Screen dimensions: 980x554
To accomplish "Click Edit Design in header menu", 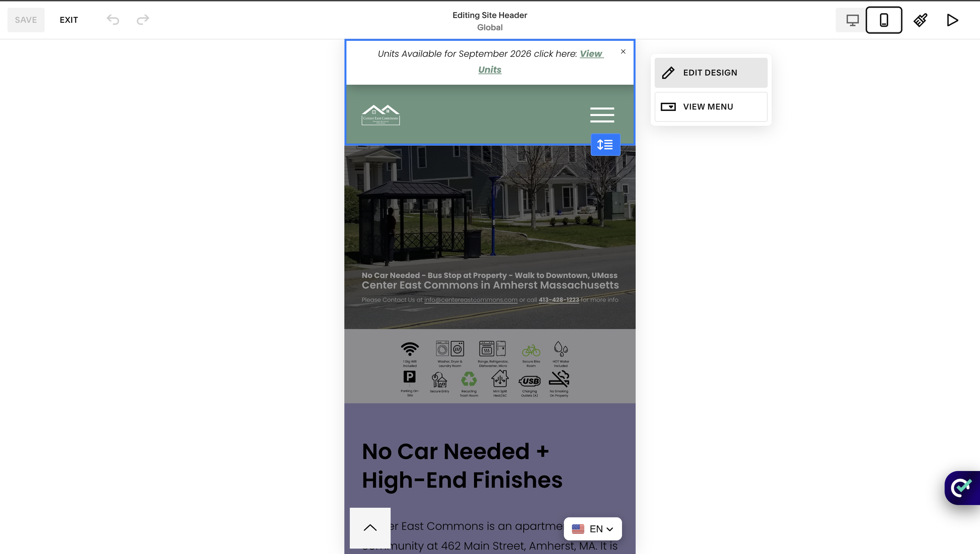I will tap(711, 73).
